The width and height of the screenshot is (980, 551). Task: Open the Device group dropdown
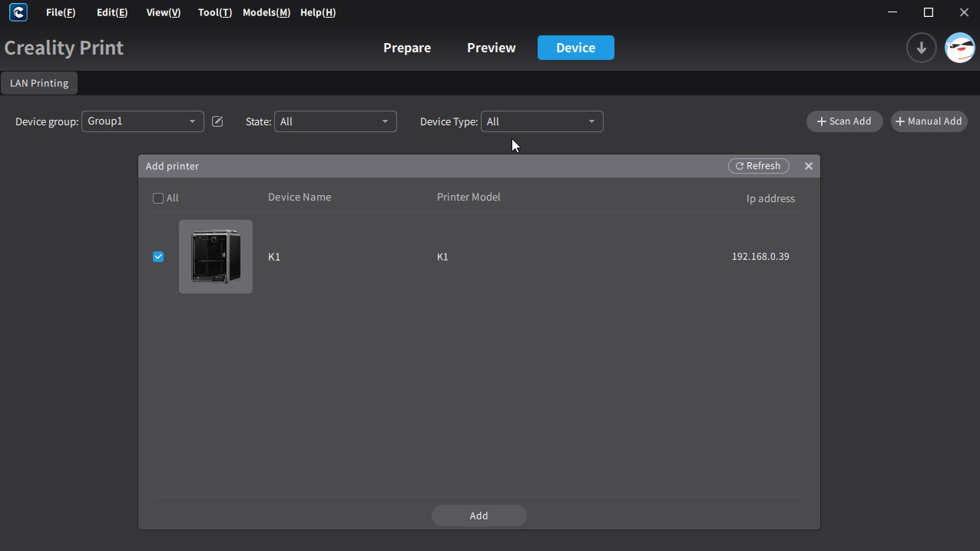point(142,121)
